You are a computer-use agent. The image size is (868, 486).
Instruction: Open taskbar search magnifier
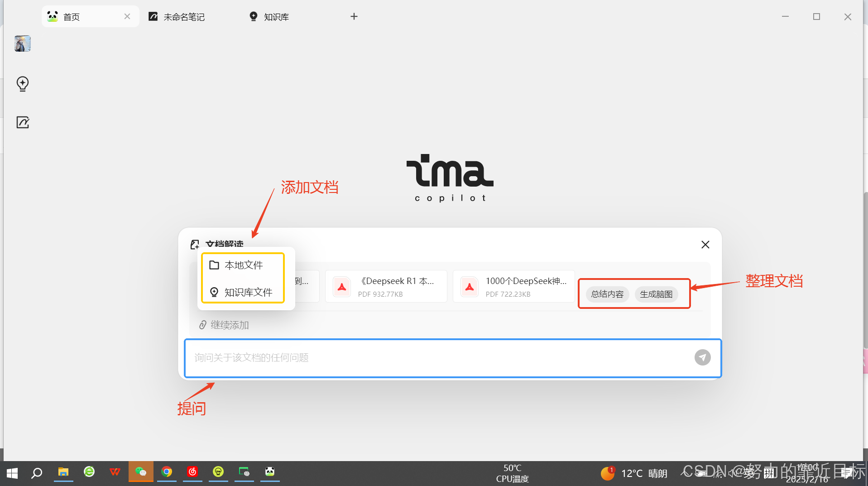[37, 473]
